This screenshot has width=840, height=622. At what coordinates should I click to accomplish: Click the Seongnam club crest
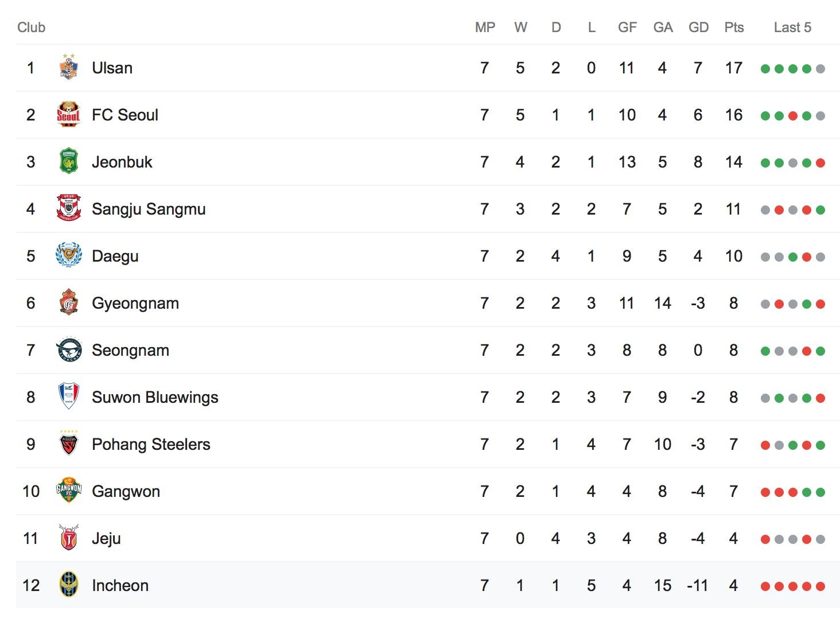point(69,349)
